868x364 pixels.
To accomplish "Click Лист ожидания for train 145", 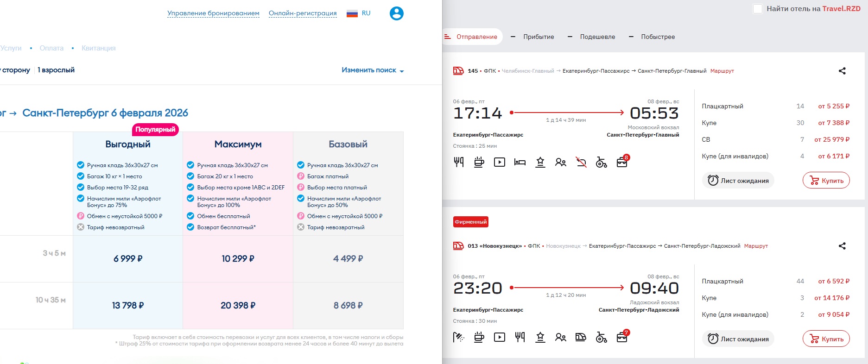I will click(x=738, y=181).
